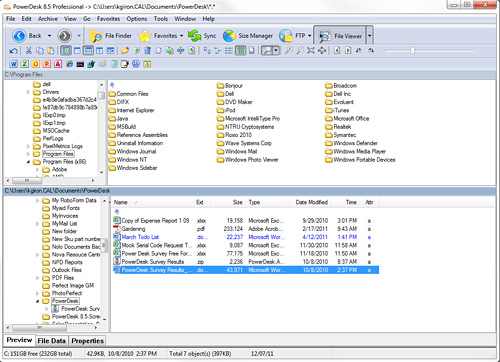Click the Sync green arrows icon
The width and height of the screenshot is (500, 362).
194,36
